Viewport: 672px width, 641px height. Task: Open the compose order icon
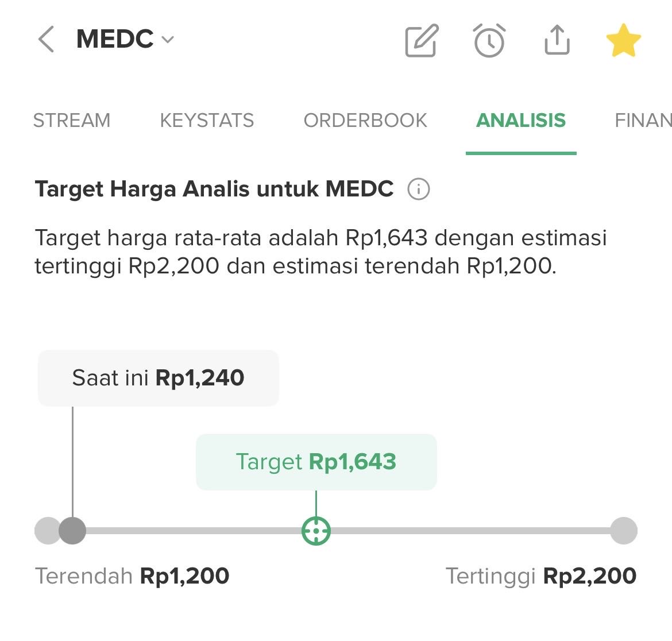coord(421,40)
